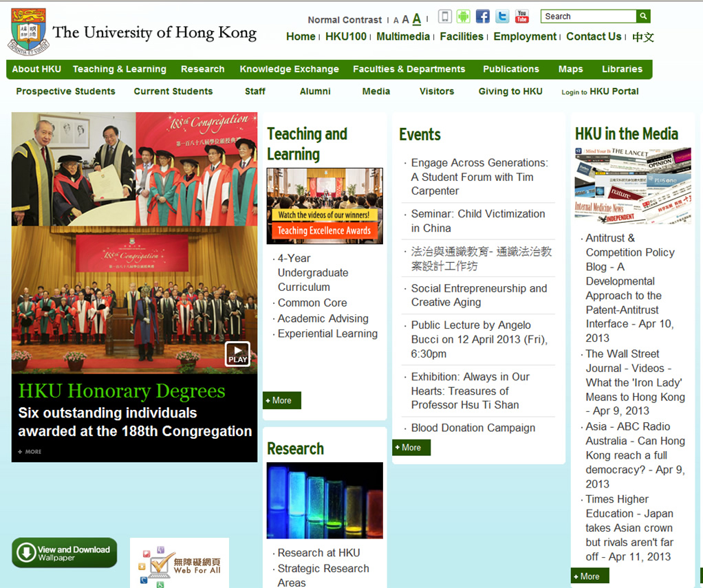
Task: Click the magnifier search submit button
Action: click(643, 17)
